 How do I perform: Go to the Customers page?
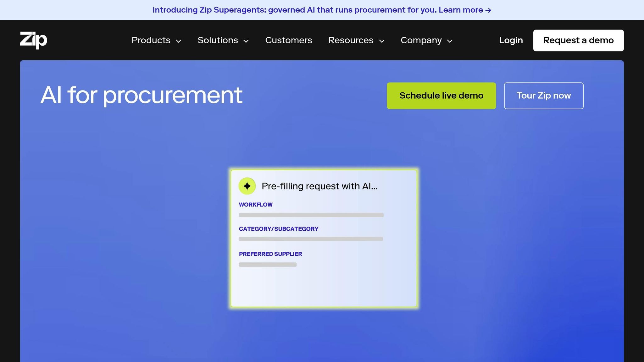coord(289,40)
